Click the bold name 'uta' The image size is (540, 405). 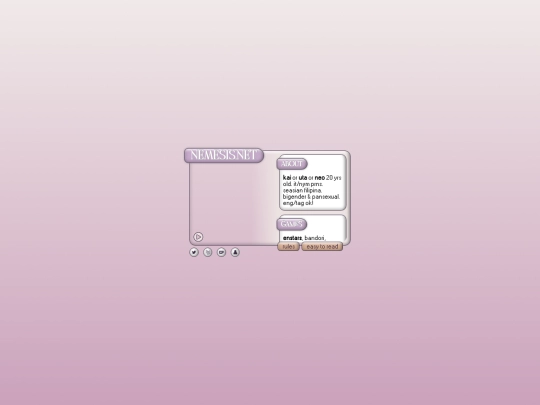coord(303,178)
